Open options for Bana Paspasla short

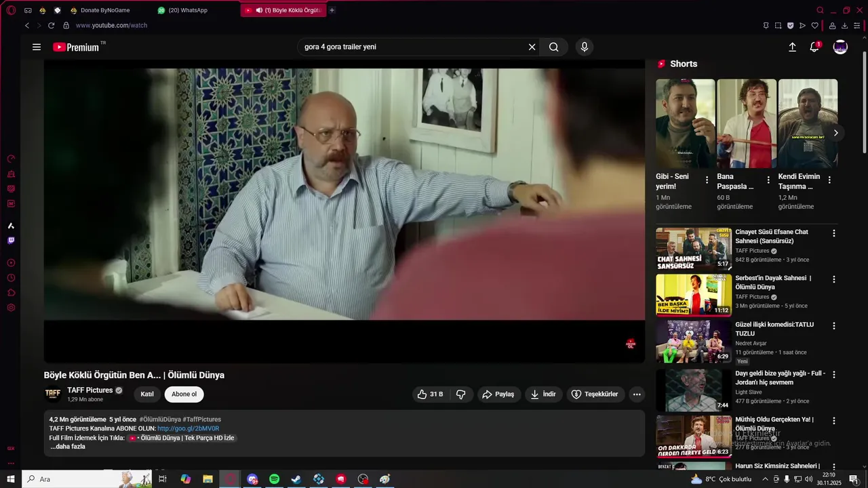(768, 180)
